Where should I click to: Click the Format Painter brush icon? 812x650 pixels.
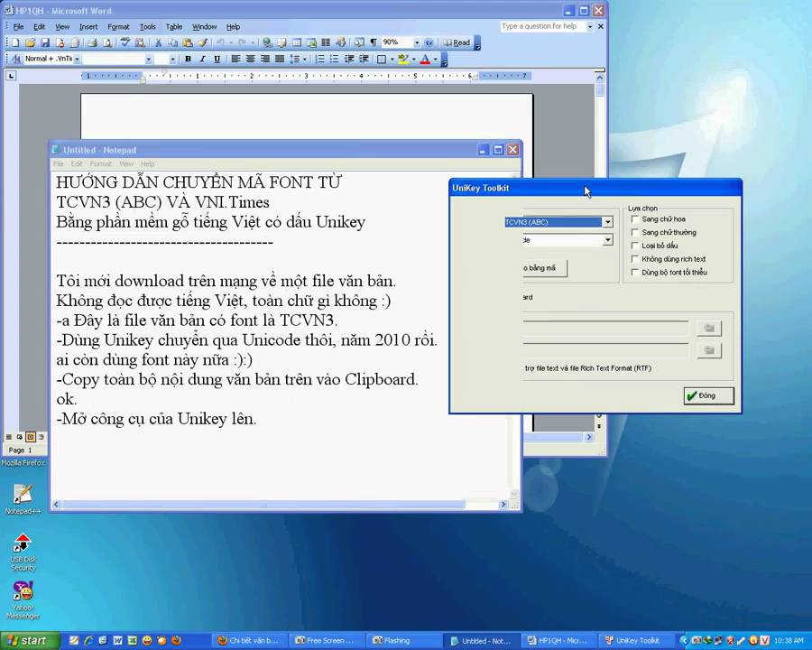pos(202,42)
